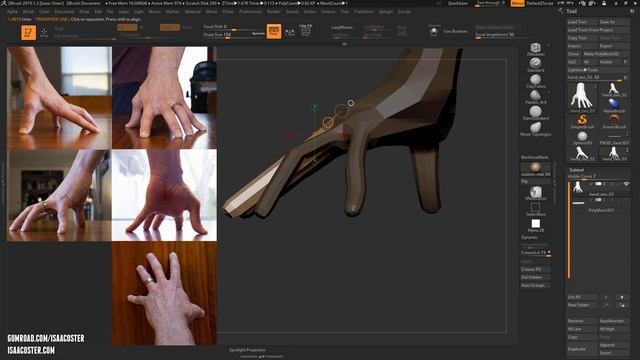Viewport: 640px width, 360px height.
Task: Open the Alpha 28 swatch
Action: point(535,225)
